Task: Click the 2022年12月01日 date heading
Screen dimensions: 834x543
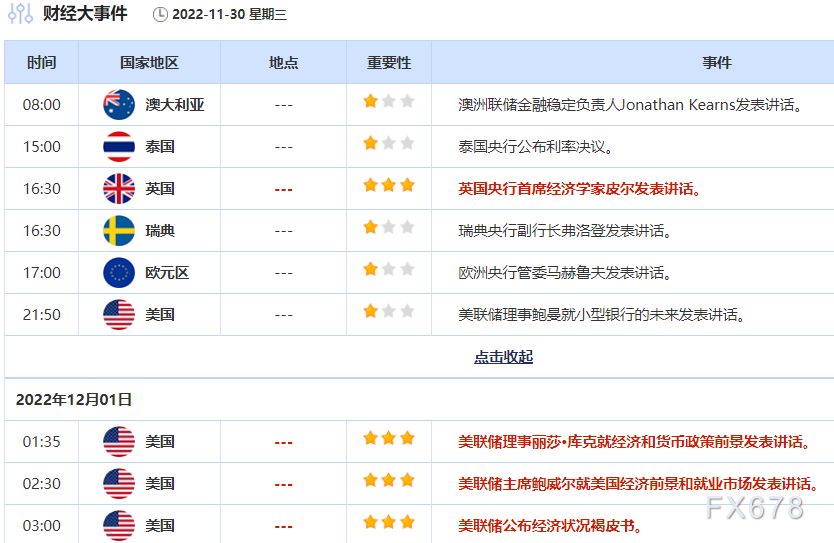Action: tap(74, 399)
